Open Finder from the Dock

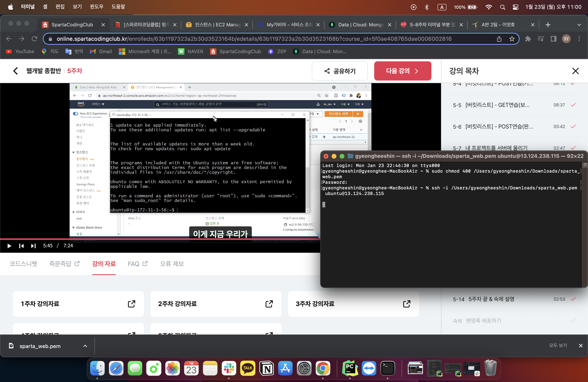click(x=97, y=368)
